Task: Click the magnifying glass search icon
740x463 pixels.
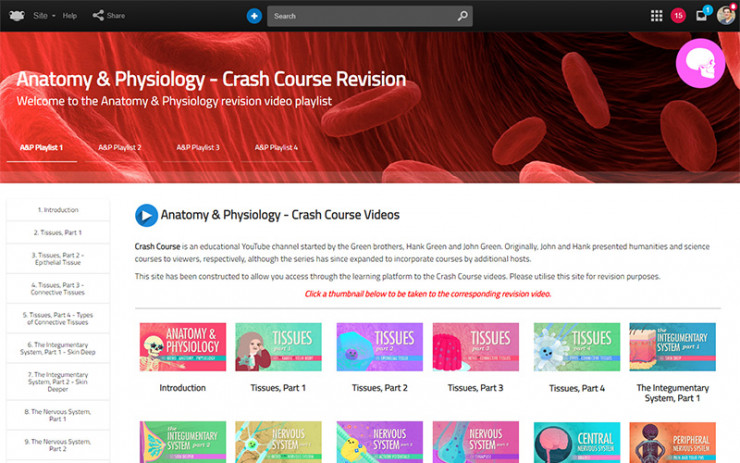Action: pos(462,16)
